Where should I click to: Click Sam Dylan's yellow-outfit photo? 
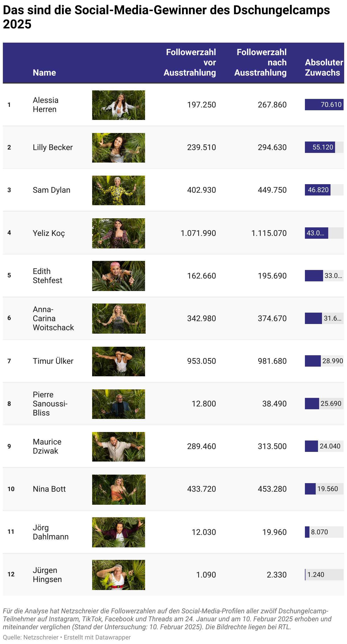click(118, 190)
